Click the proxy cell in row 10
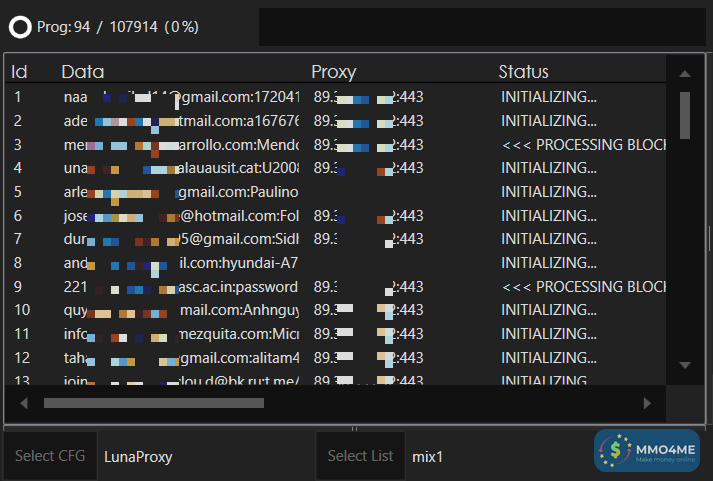Screen dimensions: 713x481 [368, 310]
